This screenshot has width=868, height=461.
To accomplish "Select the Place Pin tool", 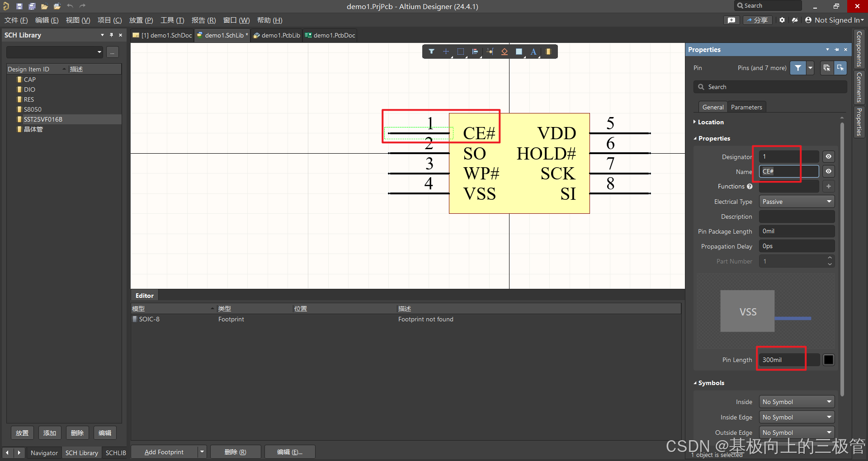I will [490, 52].
